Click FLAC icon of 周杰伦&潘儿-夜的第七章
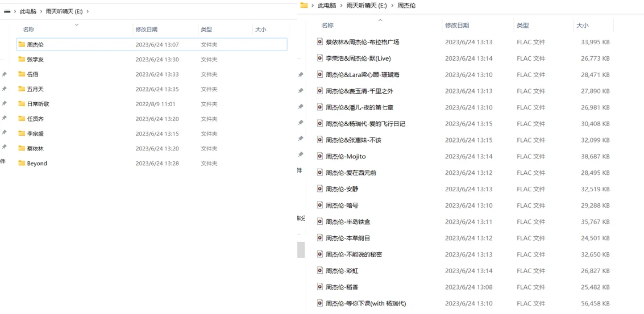This screenshot has width=644, height=314. 320,107
